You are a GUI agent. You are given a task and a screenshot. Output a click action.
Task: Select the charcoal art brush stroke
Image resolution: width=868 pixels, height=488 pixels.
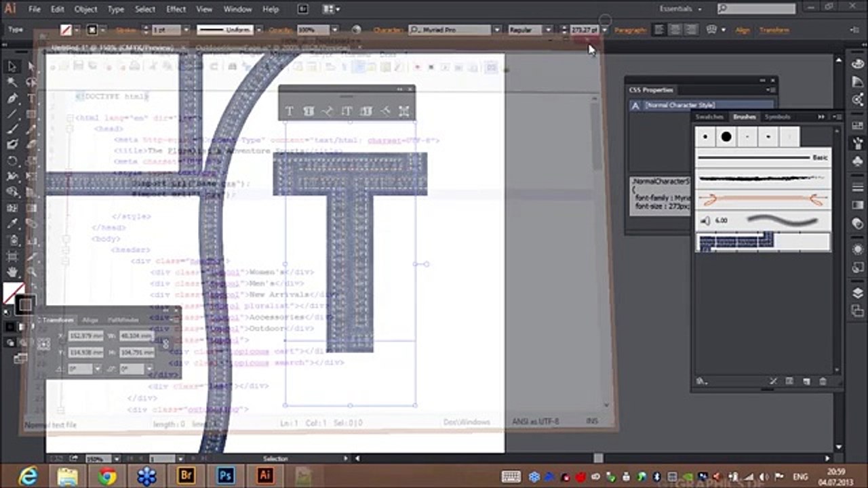click(x=763, y=178)
